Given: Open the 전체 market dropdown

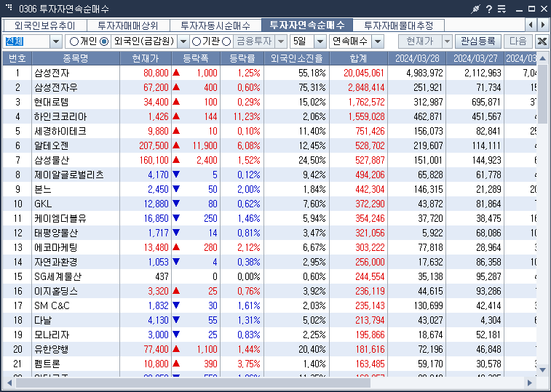Looking at the screenshot, I should [x=56, y=41].
